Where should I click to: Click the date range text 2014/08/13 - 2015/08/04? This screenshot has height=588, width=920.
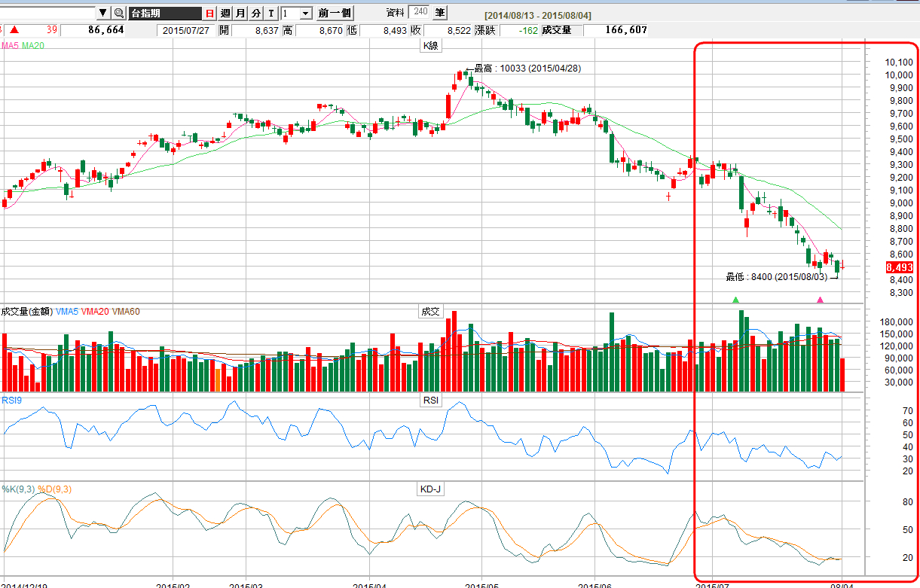coord(538,16)
